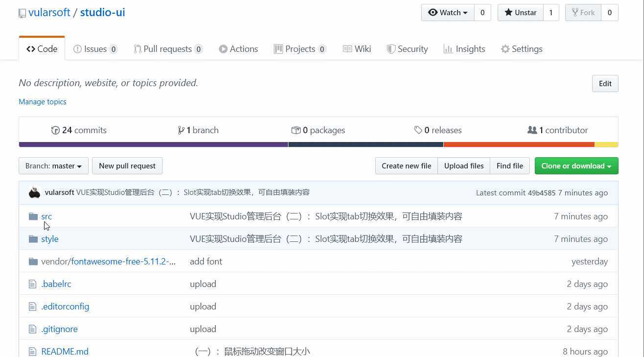
Task: Open the 1 branch link
Action: [x=198, y=130]
